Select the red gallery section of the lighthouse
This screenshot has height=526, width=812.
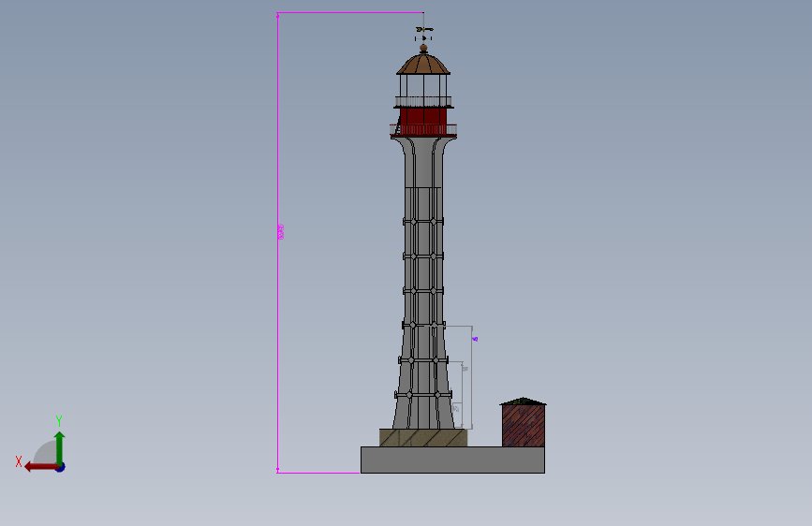(x=423, y=122)
